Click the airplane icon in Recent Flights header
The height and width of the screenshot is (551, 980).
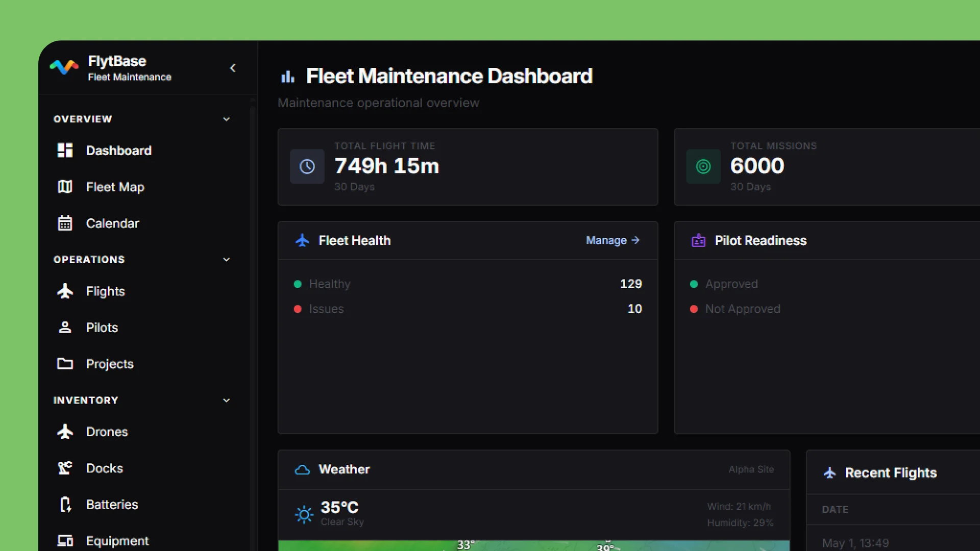pyautogui.click(x=830, y=473)
